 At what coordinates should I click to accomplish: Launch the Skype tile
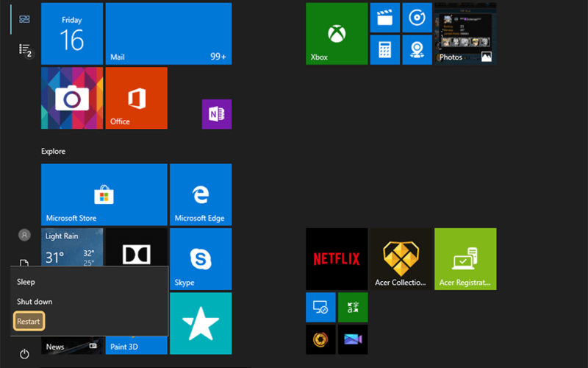(x=201, y=259)
